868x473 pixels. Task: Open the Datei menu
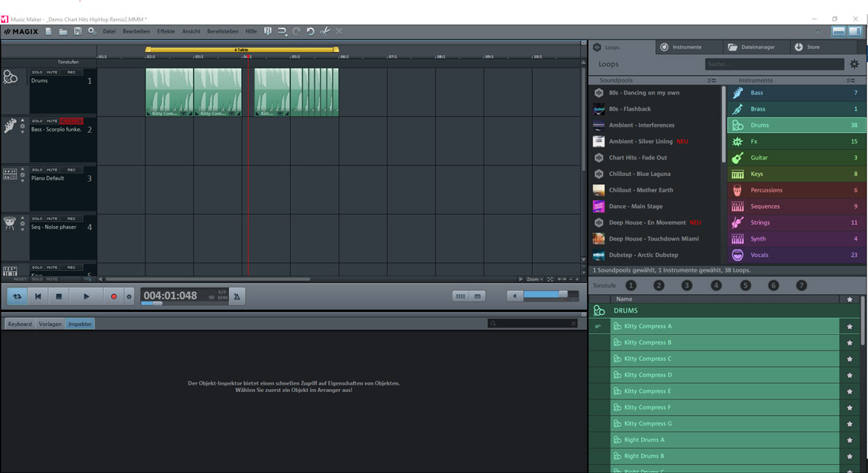(x=109, y=32)
